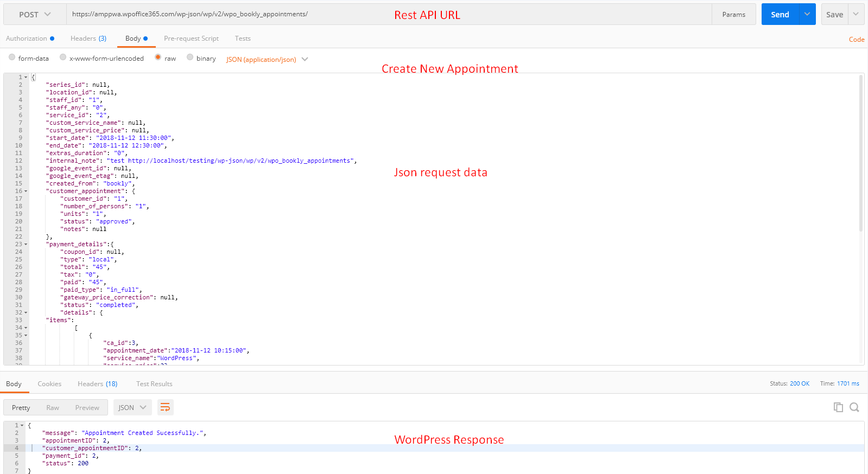The width and height of the screenshot is (868, 474).
Task: Click the "payment_id": 2 response line
Action: coord(71,456)
